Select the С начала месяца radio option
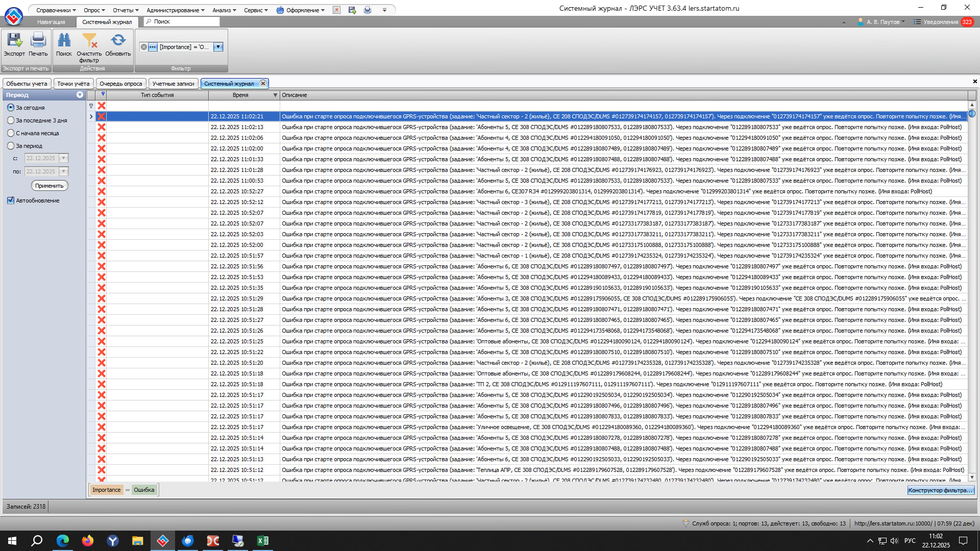Image resolution: width=980 pixels, height=551 pixels. (11, 133)
